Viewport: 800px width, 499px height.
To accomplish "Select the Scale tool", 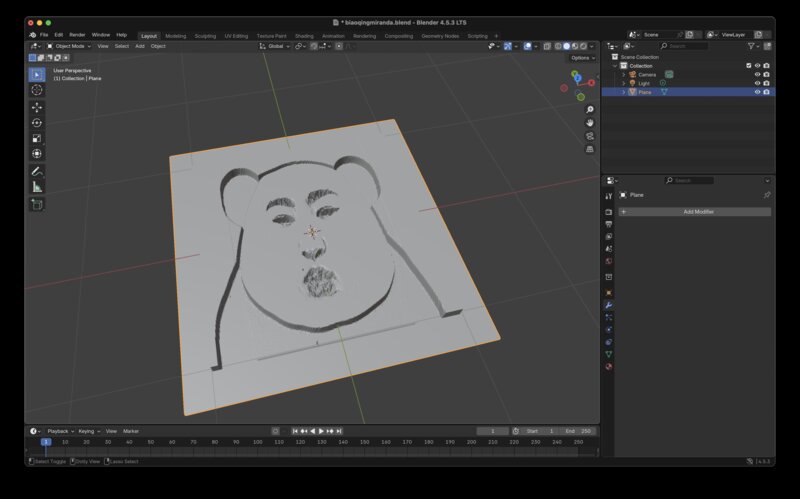I will [x=37, y=138].
